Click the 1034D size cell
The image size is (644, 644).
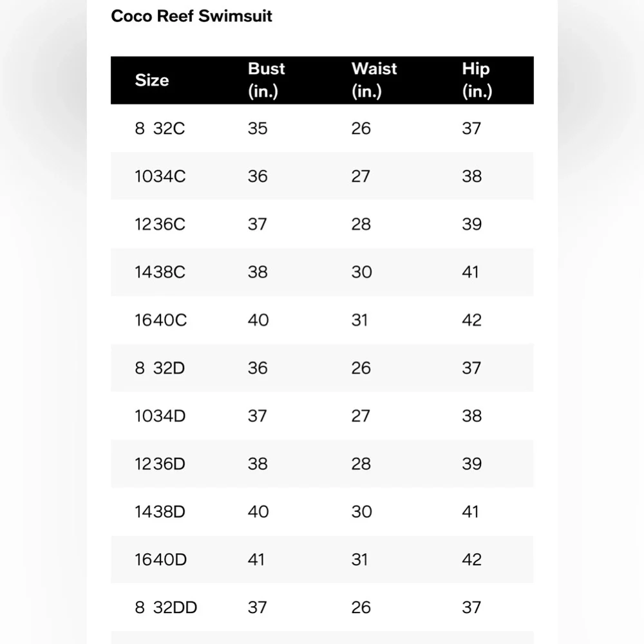click(x=160, y=416)
